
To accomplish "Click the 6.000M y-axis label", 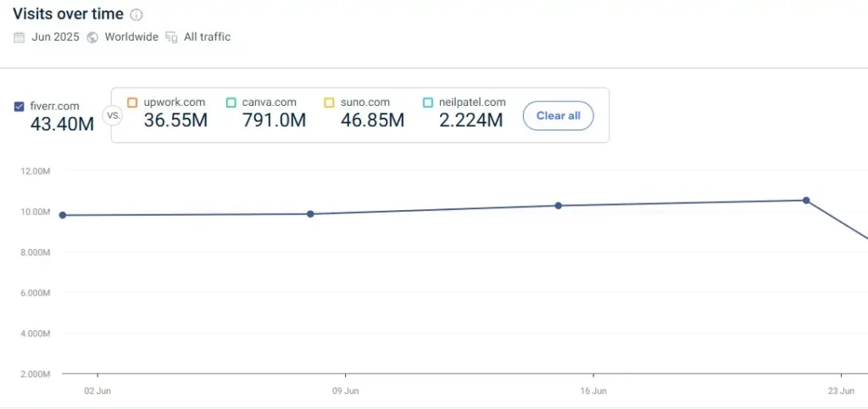I will click(x=36, y=293).
